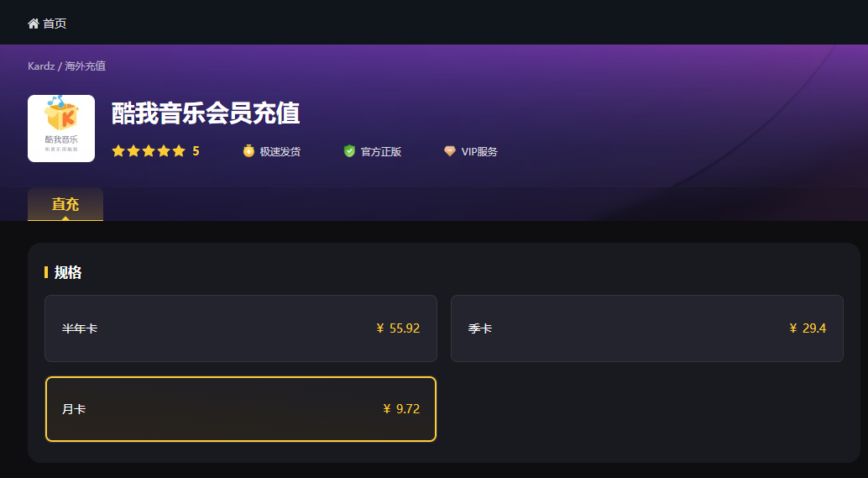Click the 酷我音乐 product logo thumbnail
This screenshot has height=478, width=868.
click(x=61, y=129)
